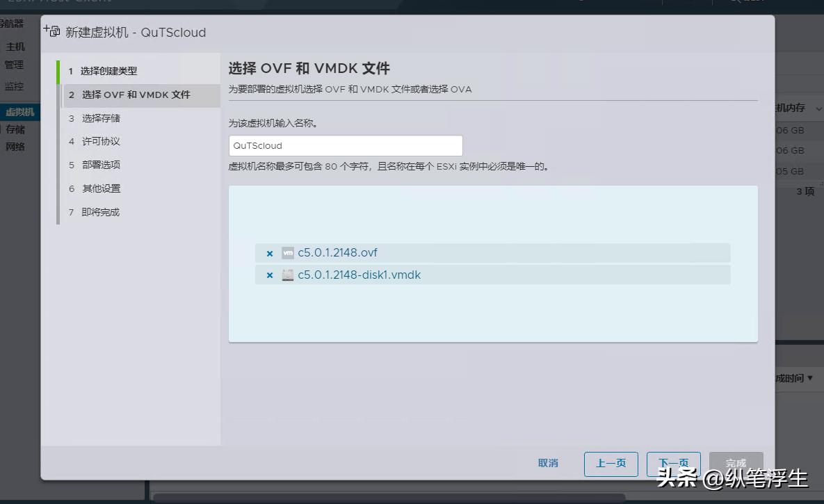824x504 pixels.
Task: Remove c5.0.1.2148-disk1.vmdk using its x icon
Action: tap(269, 275)
